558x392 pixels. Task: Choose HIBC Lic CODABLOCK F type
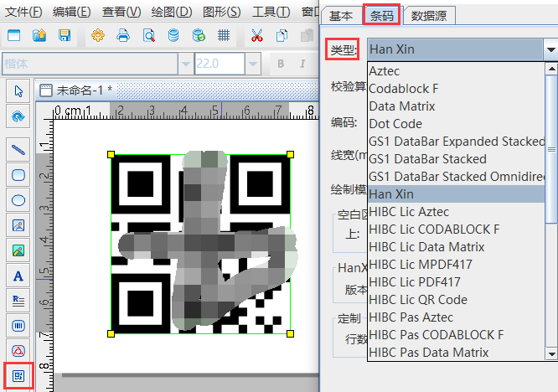(x=457, y=230)
